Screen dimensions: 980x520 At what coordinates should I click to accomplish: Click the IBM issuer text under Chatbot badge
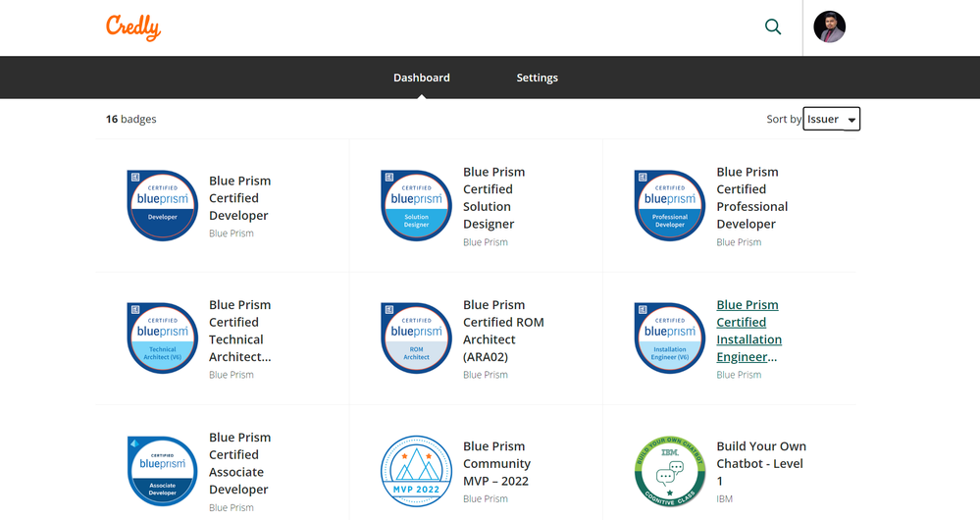(724, 498)
